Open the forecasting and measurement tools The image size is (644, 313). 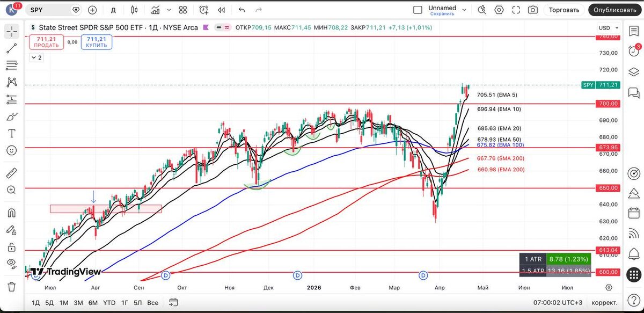(11, 99)
